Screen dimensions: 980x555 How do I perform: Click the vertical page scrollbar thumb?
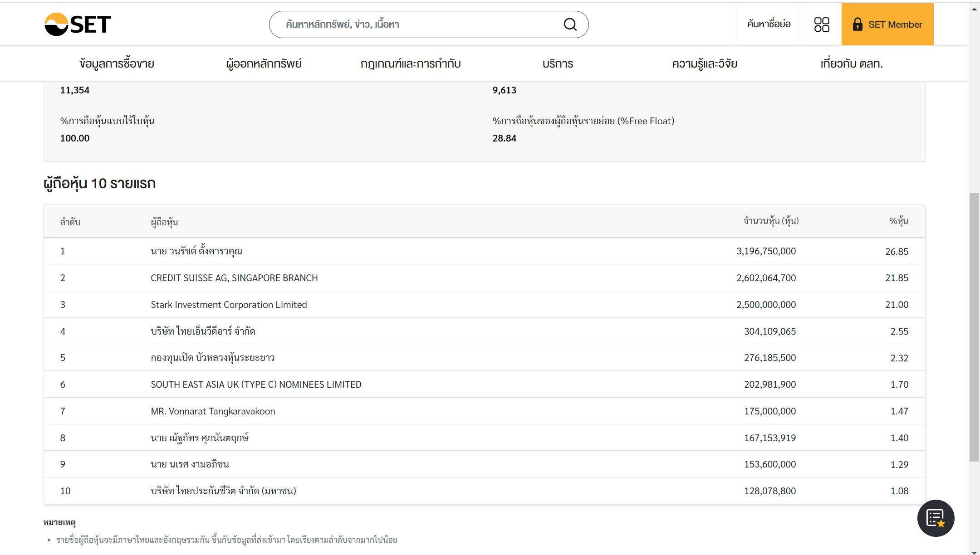pyautogui.click(x=974, y=326)
